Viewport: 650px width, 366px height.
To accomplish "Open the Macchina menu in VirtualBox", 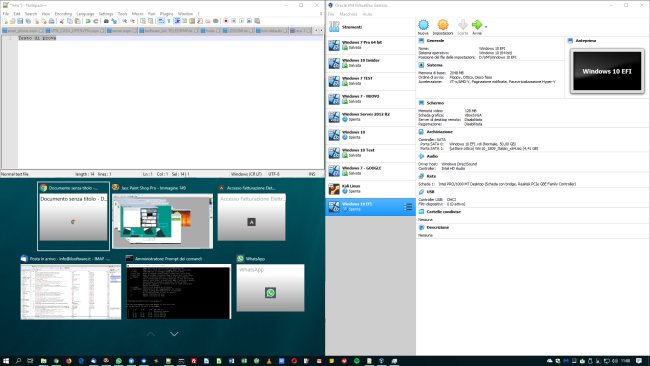I will point(348,14).
